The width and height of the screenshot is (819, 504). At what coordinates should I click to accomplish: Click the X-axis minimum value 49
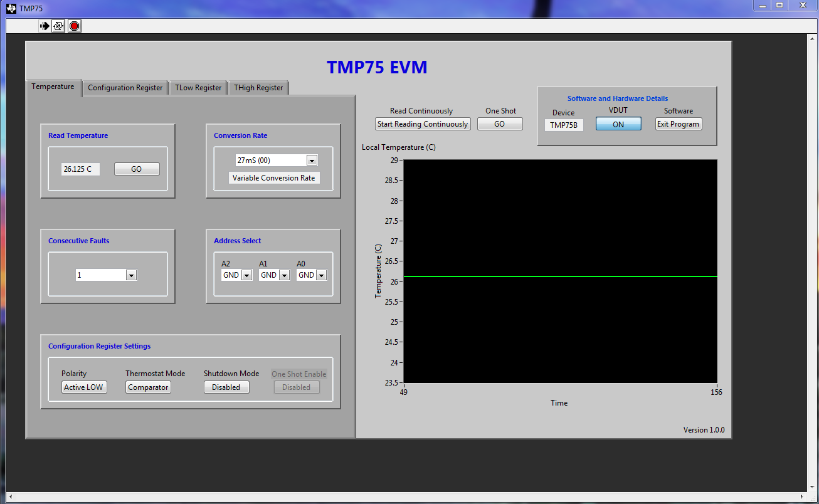(403, 392)
